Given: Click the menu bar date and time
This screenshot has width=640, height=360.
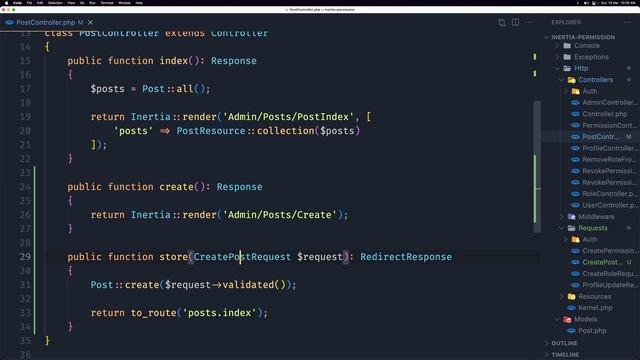Looking at the screenshot, I should pyautogui.click(x=618, y=3).
